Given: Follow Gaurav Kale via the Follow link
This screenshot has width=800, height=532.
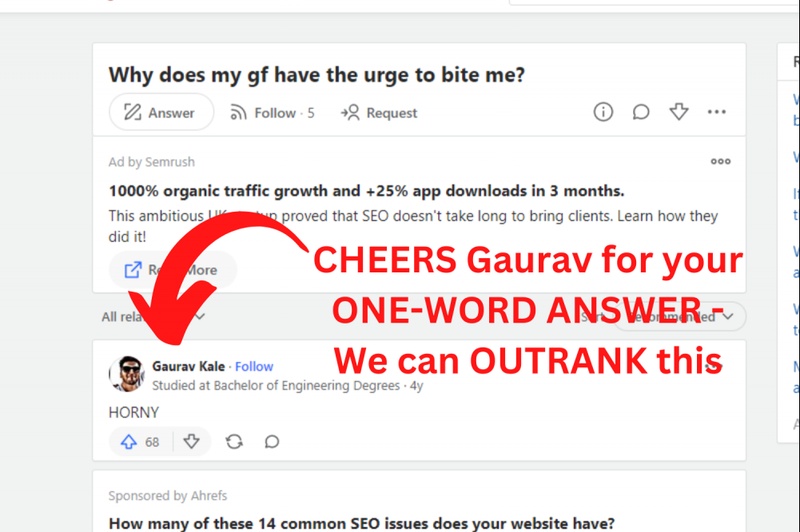Looking at the screenshot, I should tap(254, 366).
